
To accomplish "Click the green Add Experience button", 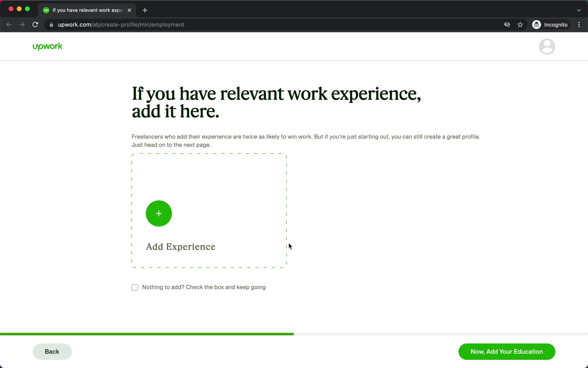I will [x=159, y=213].
